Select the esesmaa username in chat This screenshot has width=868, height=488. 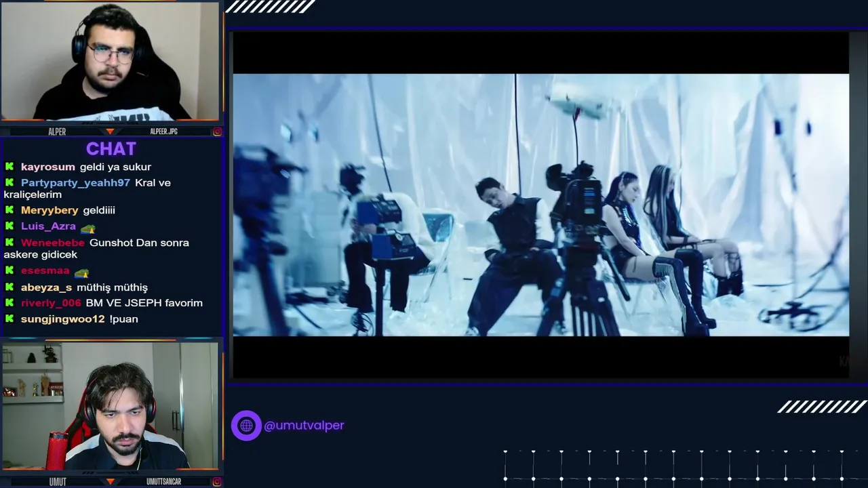(45, 270)
